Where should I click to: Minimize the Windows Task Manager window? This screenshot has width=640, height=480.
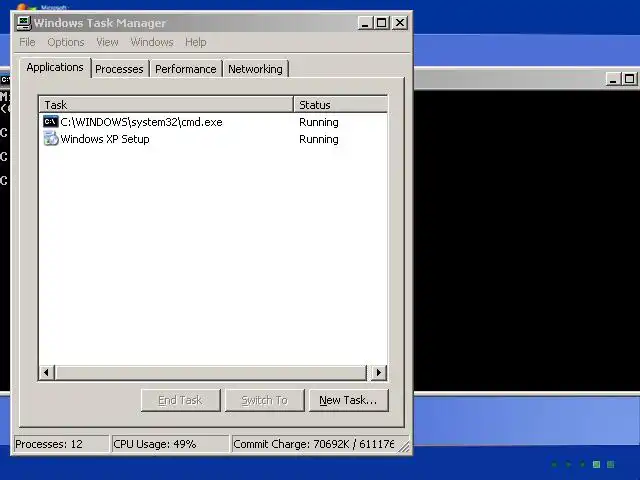point(365,23)
